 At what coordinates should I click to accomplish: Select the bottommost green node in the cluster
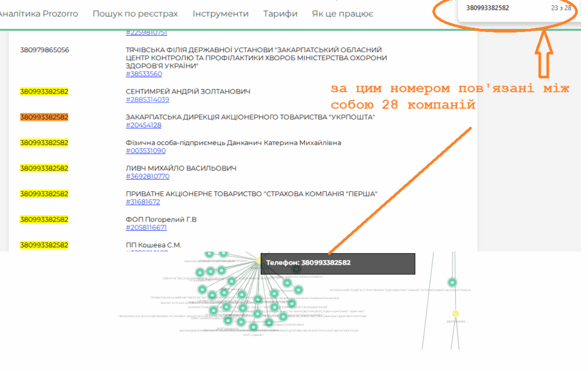(x=253, y=327)
